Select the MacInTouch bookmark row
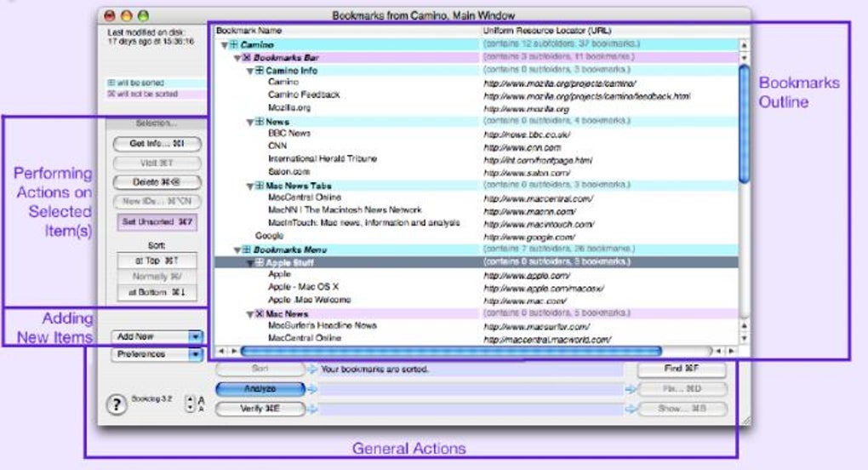This screenshot has height=470, width=868. click(363, 222)
